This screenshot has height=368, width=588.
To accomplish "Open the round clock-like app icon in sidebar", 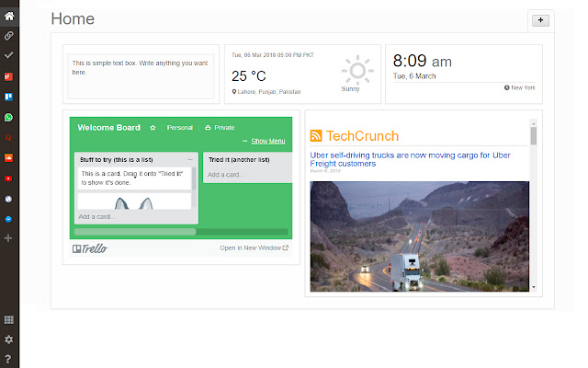I will coord(8,199).
